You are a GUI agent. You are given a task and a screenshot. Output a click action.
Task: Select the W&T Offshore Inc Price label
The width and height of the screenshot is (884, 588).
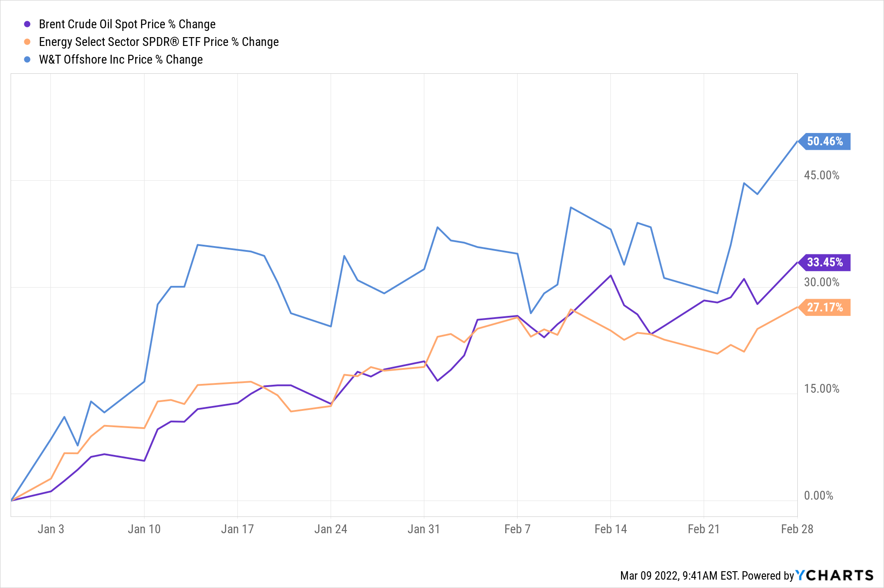click(x=121, y=60)
